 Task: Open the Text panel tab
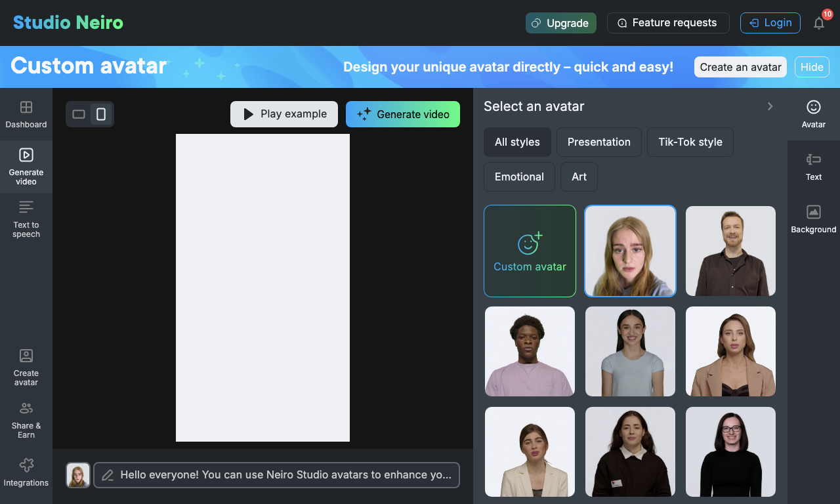(814, 167)
